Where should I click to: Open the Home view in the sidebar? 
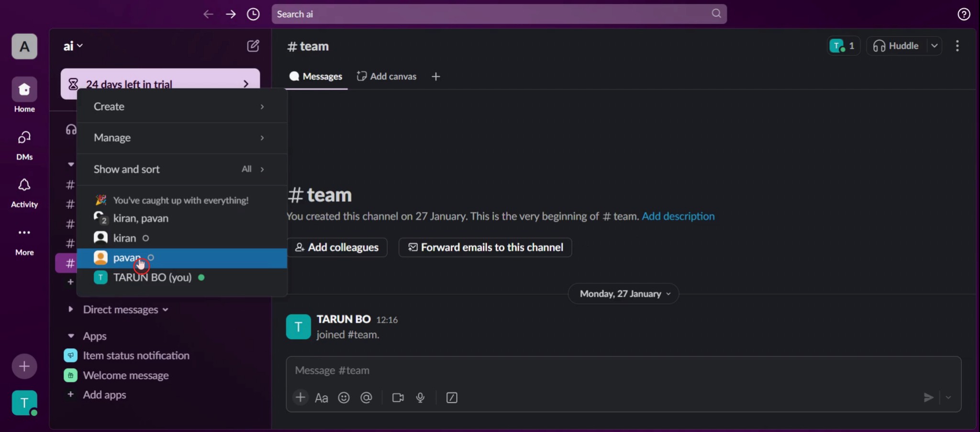(x=24, y=94)
